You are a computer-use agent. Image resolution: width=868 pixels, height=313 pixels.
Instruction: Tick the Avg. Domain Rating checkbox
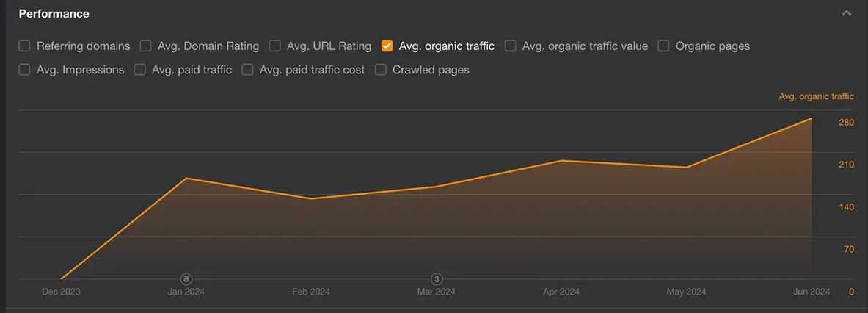click(x=145, y=46)
